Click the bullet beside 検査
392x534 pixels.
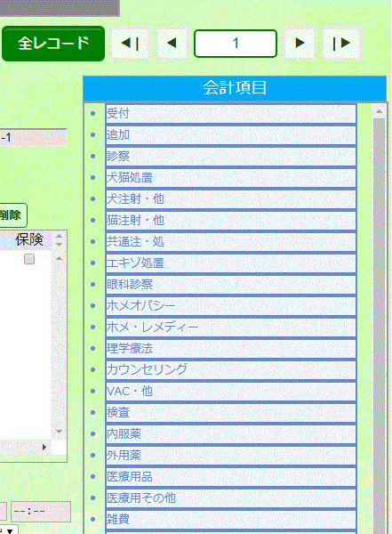93,412
